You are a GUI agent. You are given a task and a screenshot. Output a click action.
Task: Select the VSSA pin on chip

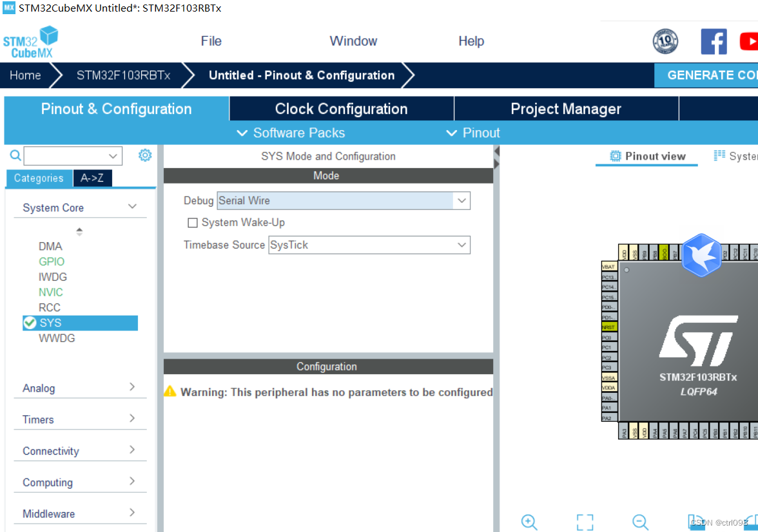click(609, 378)
